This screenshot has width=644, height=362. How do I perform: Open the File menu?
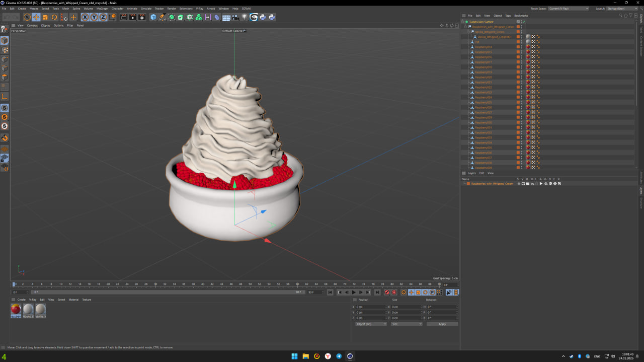pyautogui.click(x=4, y=9)
